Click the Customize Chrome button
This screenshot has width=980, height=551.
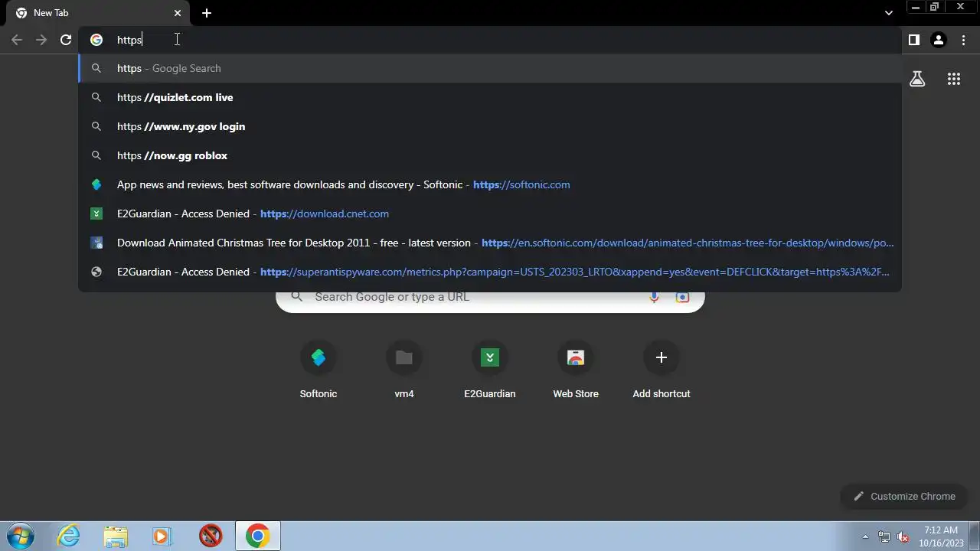905,497
